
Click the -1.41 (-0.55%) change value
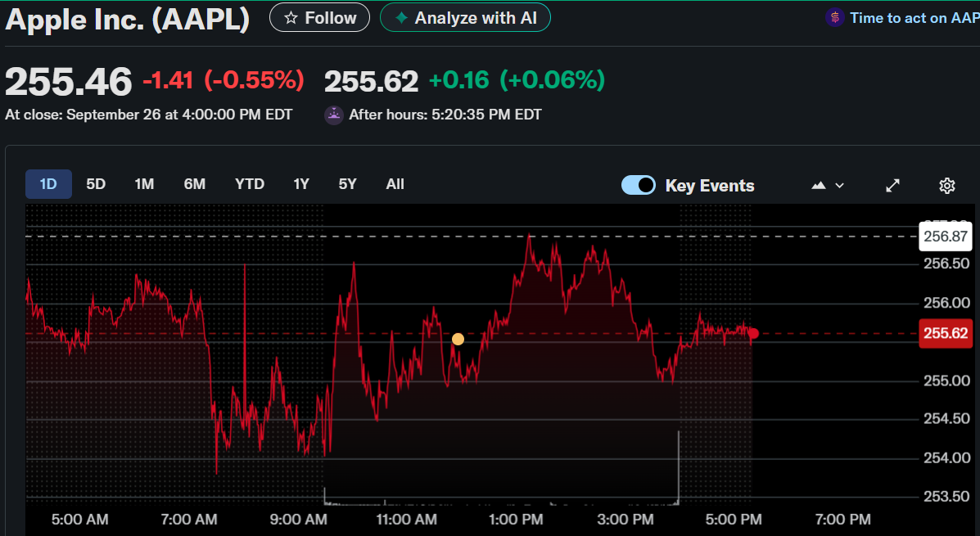pos(224,80)
